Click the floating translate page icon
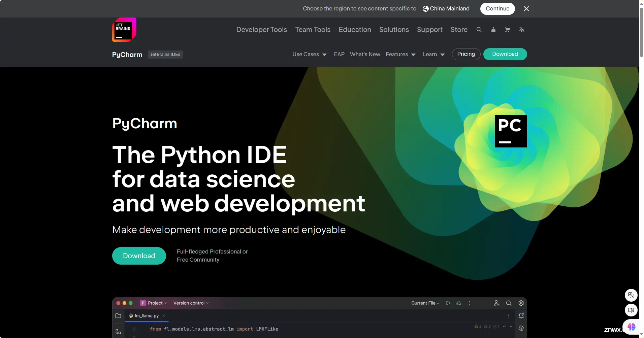The width and height of the screenshot is (644, 338). 631,295
